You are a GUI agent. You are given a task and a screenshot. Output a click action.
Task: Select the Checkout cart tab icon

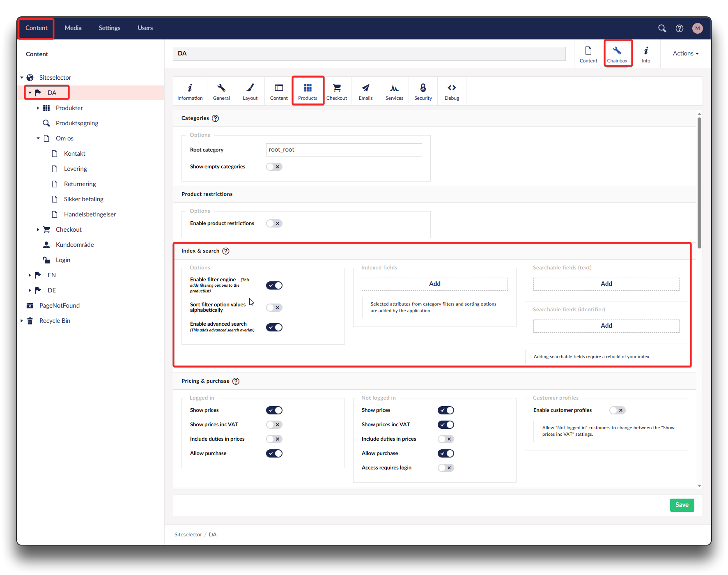[337, 91]
